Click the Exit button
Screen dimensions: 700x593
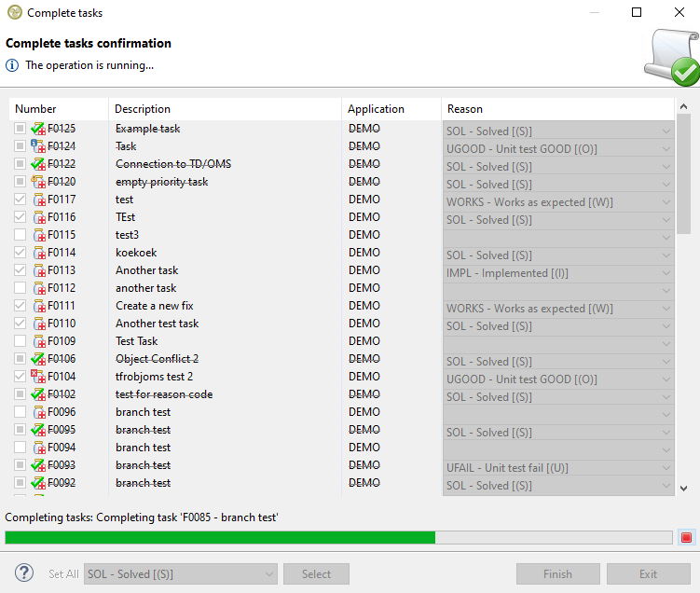click(x=648, y=574)
